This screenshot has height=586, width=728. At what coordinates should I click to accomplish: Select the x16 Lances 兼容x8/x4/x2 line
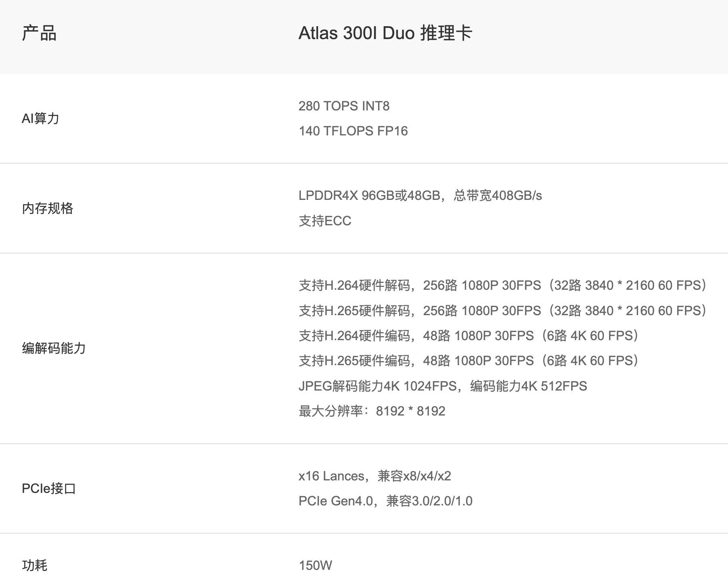374,476
